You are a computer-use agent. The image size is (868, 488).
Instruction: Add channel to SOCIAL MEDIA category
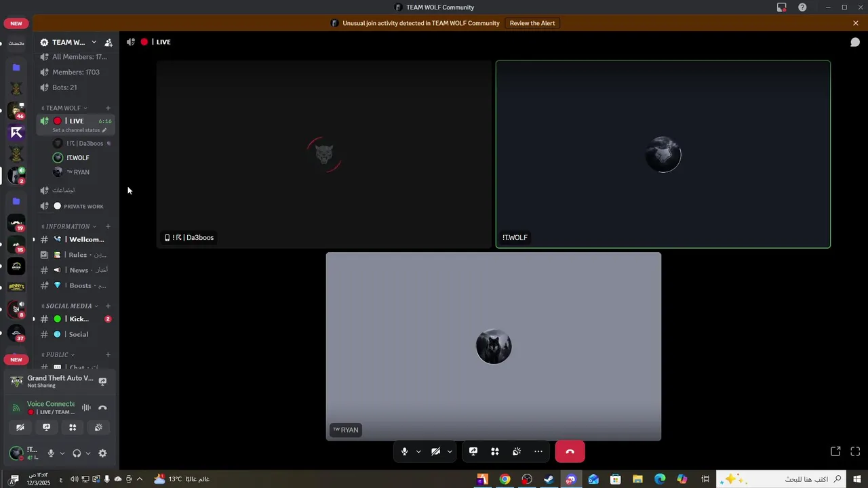(x=108, y=306)
